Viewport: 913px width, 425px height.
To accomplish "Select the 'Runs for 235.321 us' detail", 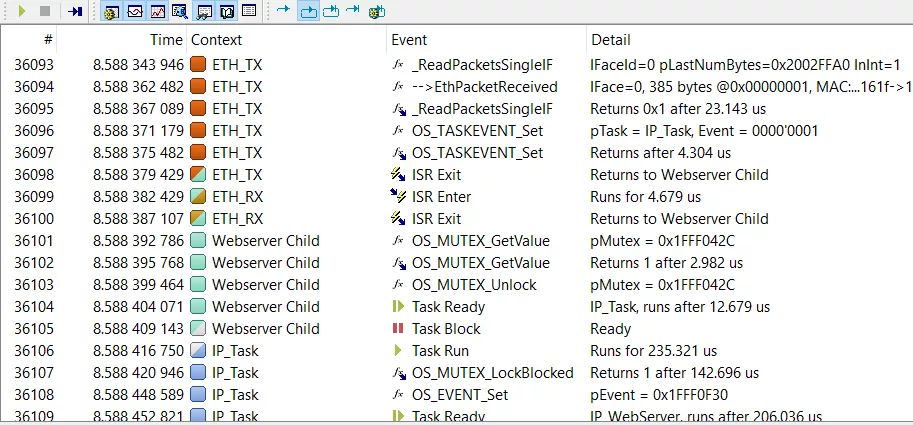I will (x=653, y=350).
